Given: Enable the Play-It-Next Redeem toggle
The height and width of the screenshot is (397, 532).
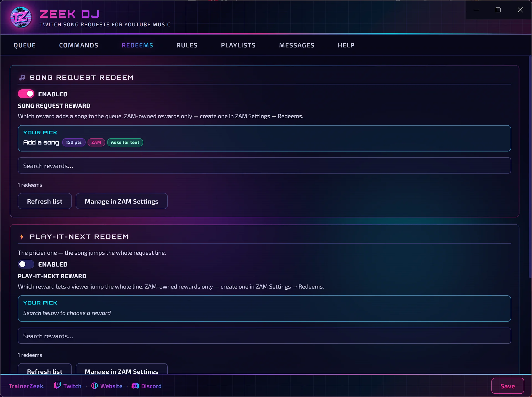Looking at the screenshot, I should 26,264.
